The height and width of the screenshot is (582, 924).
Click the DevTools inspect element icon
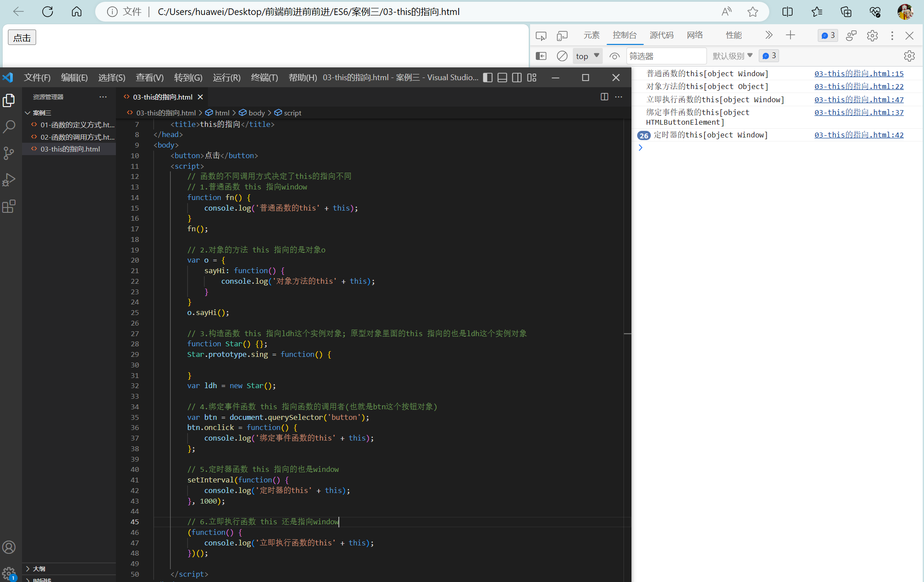[x=541, y=36]
